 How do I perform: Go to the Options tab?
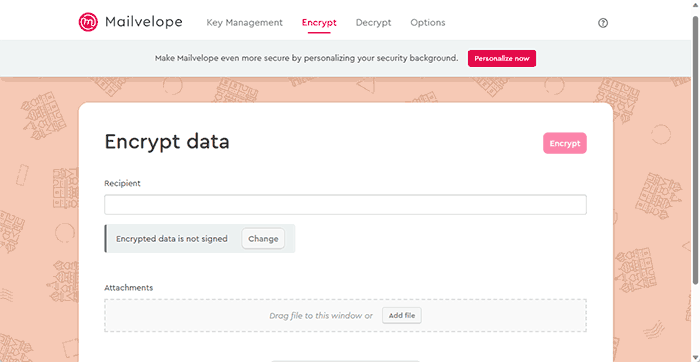coord(428,23)
